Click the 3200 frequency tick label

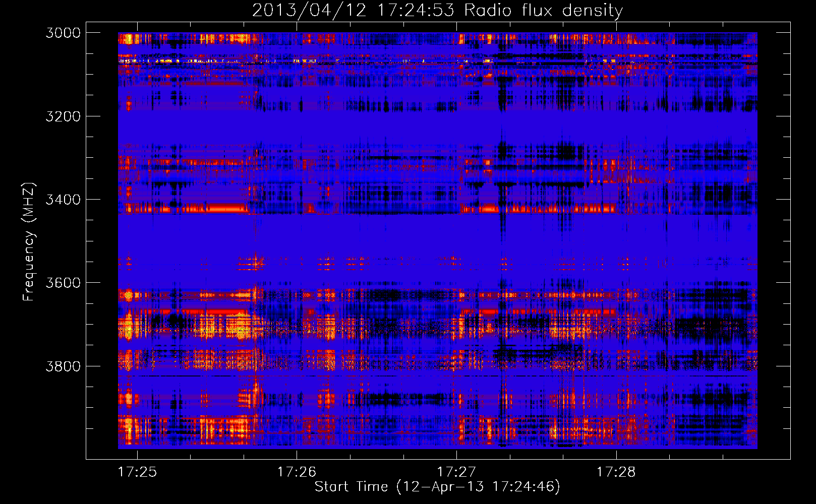click(63, 116)
